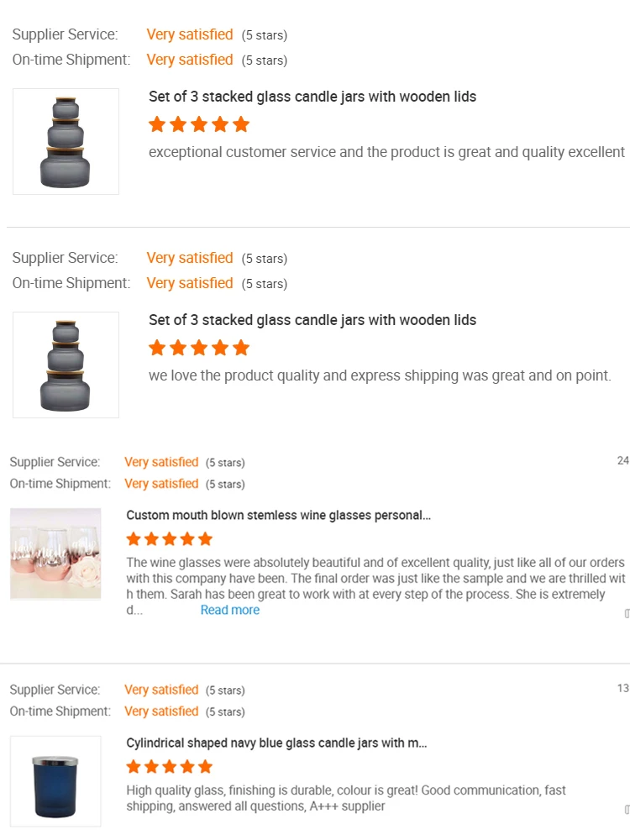Click the 'we love the product quality' review text
This screenshot has height=840, width=630.
click(x=379, y=375)
